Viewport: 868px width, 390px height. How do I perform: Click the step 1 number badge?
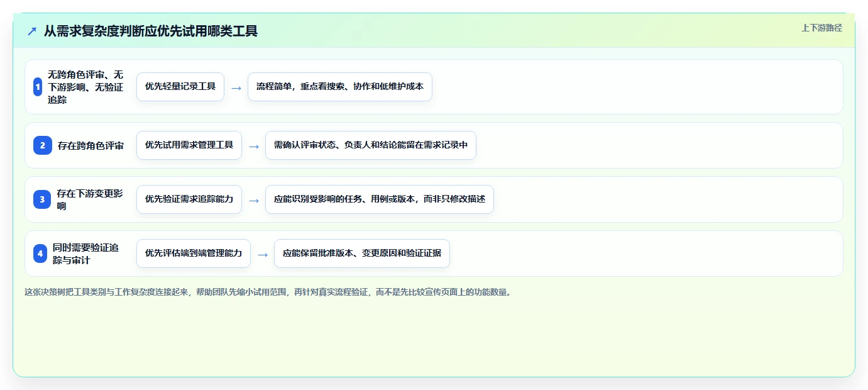click(38, 87)
